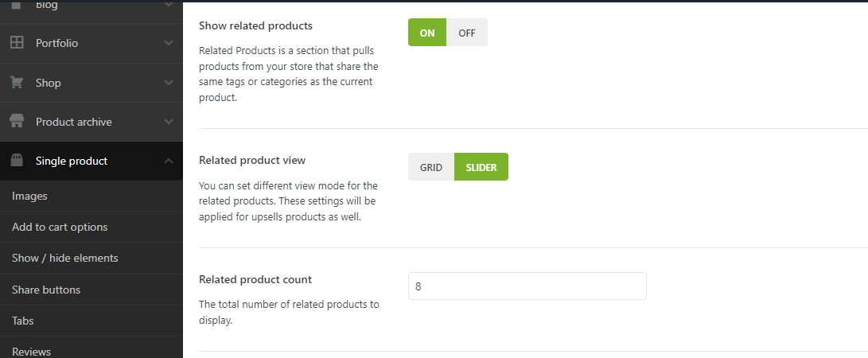Viewport: 868px width, 358px height.
Task: Click the Blog icon in sidebar
Action: click(x=17, y=5)
